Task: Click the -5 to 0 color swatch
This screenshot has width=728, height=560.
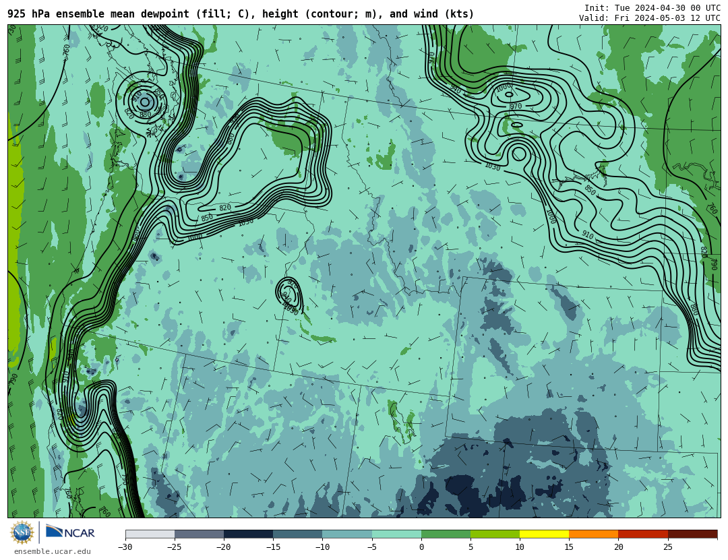Action: click(x=396, y=534)
